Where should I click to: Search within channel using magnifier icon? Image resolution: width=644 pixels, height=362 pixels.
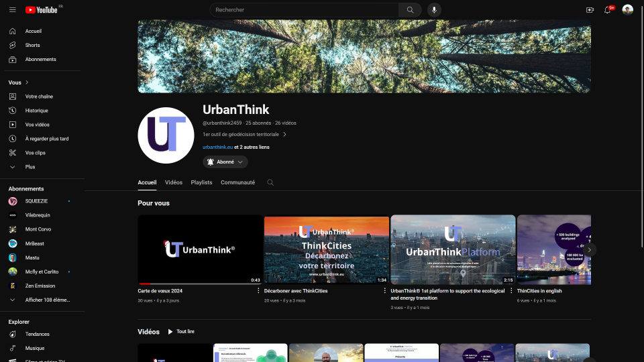point(270,182)
